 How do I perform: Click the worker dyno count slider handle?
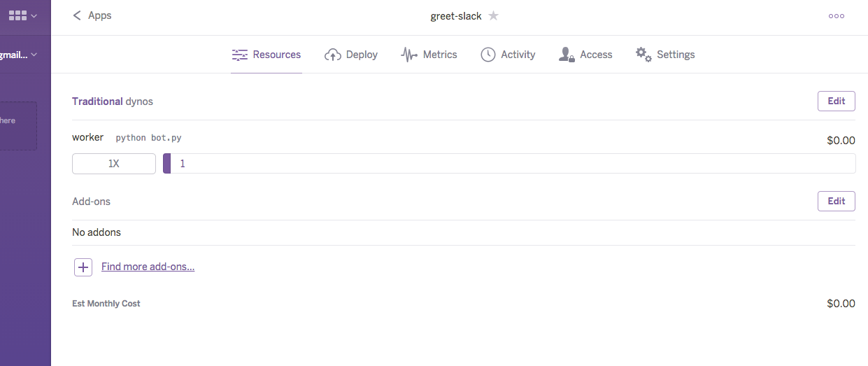166,164
